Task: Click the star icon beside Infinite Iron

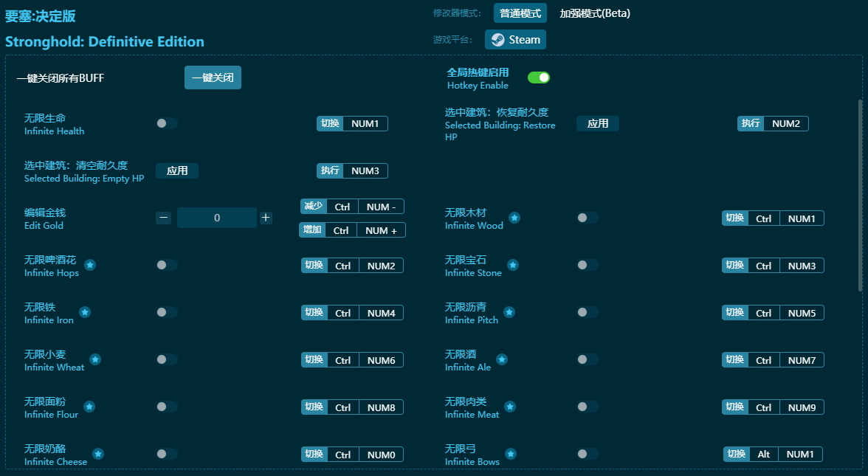Action: tap(85, 312)
